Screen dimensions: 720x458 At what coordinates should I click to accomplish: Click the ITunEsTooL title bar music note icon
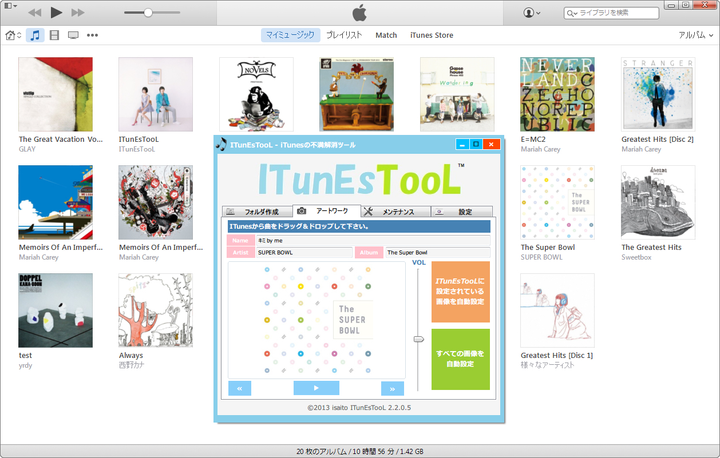coord(221,144)
